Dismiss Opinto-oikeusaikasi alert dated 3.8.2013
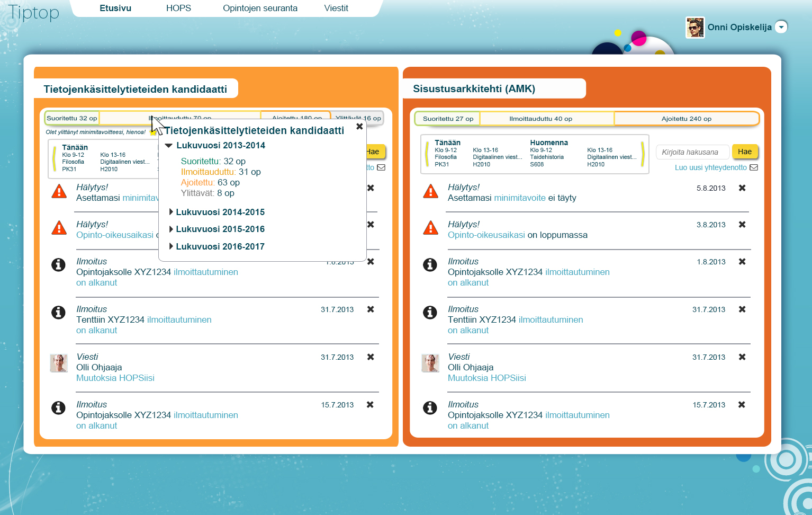812x515 pixels. click(x=742, y=225)
